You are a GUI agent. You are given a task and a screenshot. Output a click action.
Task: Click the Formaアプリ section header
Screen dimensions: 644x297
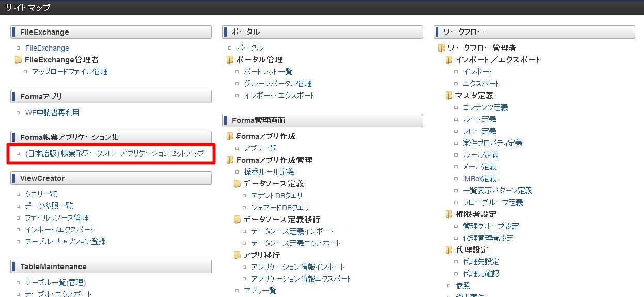coord(111,97)
